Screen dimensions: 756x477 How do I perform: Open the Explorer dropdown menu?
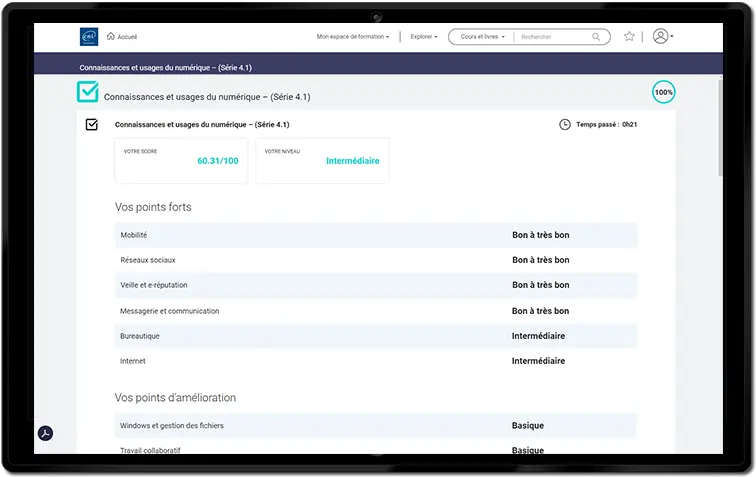pyautogui.click(x=423, y=37)
